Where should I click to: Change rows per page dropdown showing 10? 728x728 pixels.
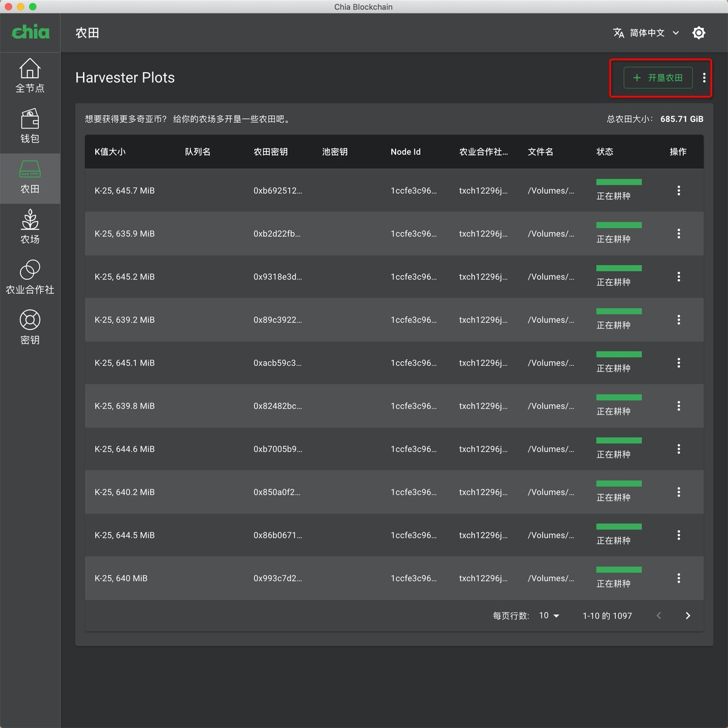549,616
